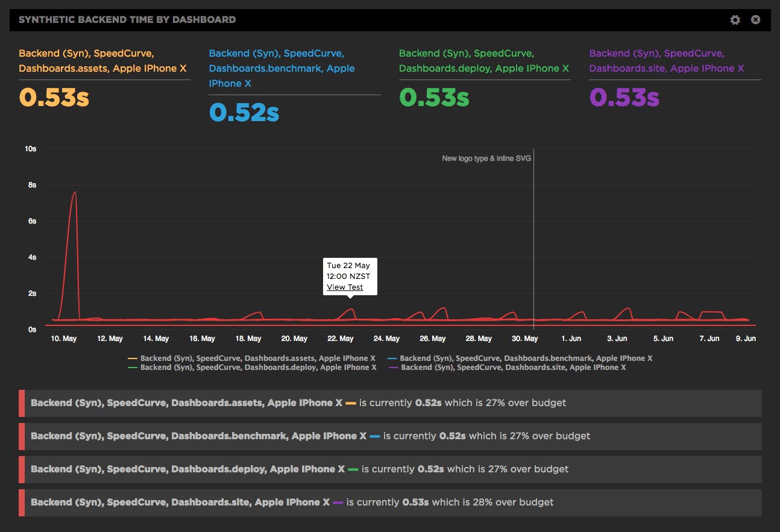780x532 pixels.
Task: Click the View Test link in tooltip
Action: (x=345, y=287)
